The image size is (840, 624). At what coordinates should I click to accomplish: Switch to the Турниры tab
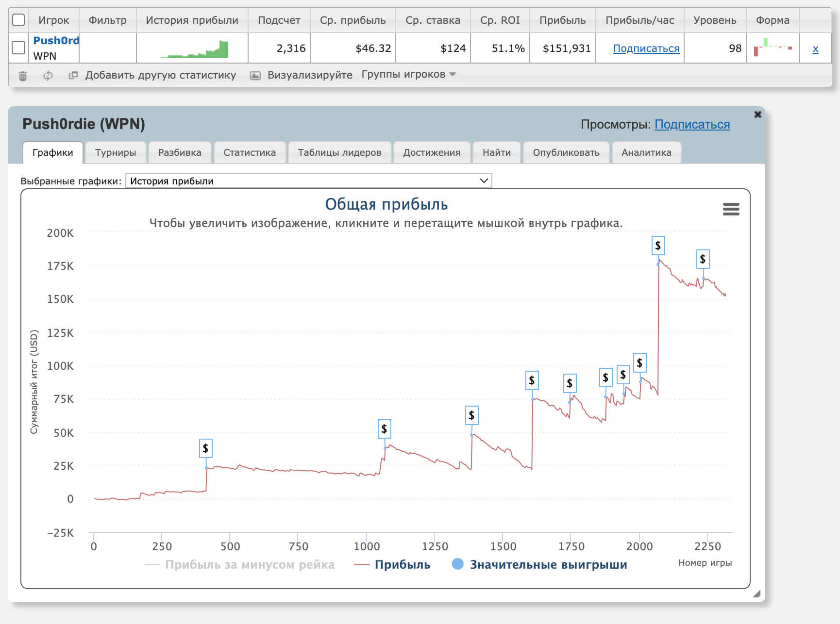(x=116, y=152)
